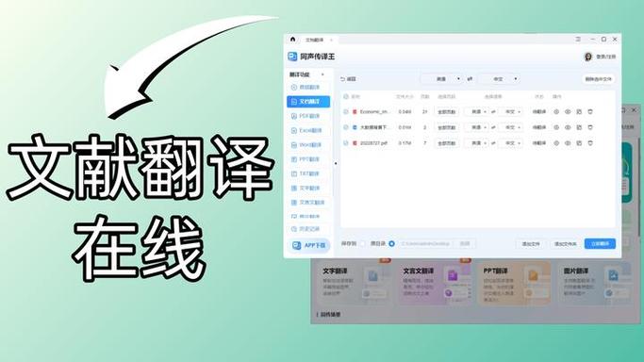Select PDF翻译 in the sidebar
Screen dimensions: 644x362
coord(308,116)
